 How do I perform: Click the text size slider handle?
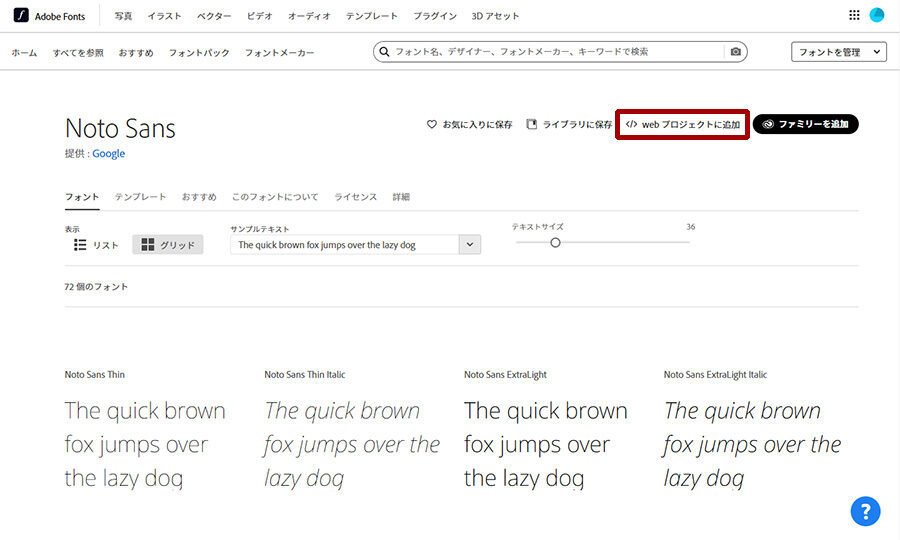(555, 243)
